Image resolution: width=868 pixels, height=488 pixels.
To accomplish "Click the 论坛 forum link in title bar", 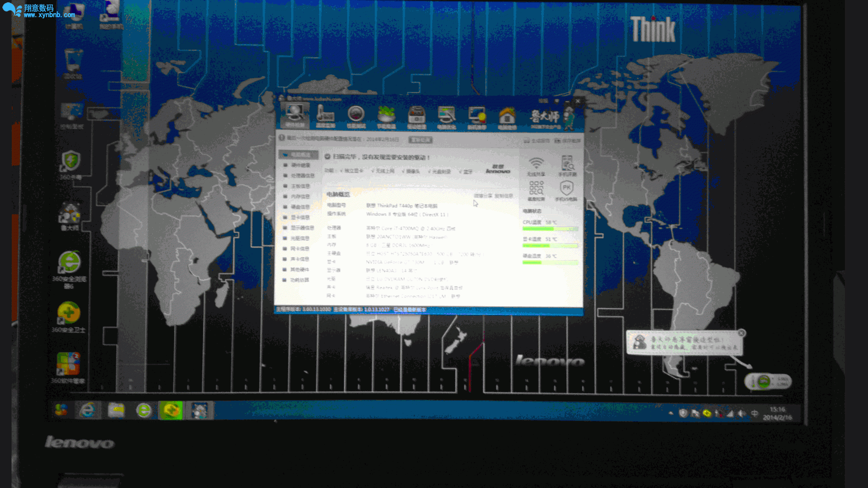I will [543, 101].
